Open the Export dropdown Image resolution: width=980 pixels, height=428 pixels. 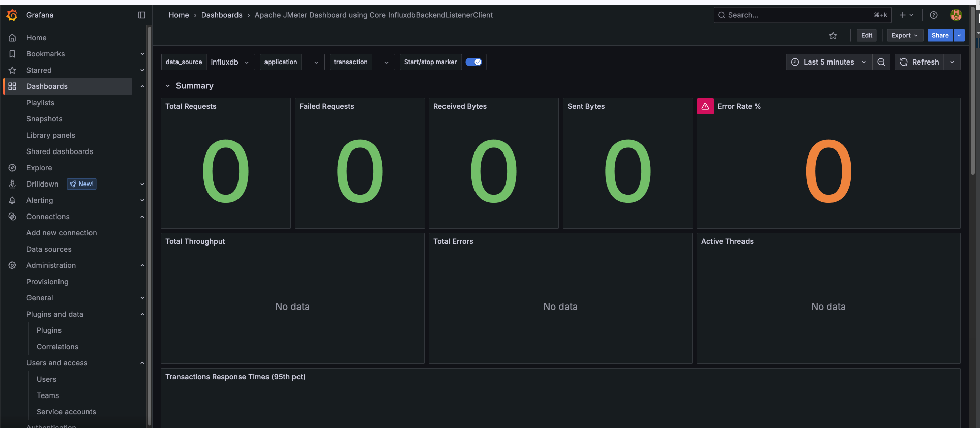tap(905, 36)
